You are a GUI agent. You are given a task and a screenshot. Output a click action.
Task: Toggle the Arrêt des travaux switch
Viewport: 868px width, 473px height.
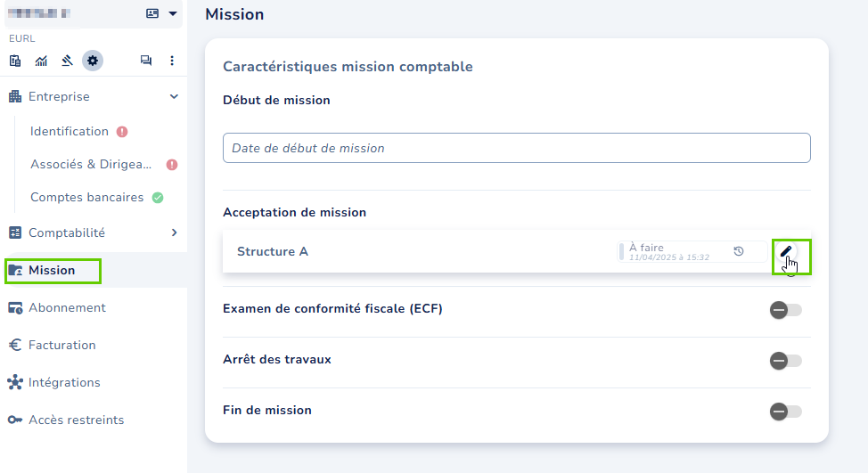(785, 361)
